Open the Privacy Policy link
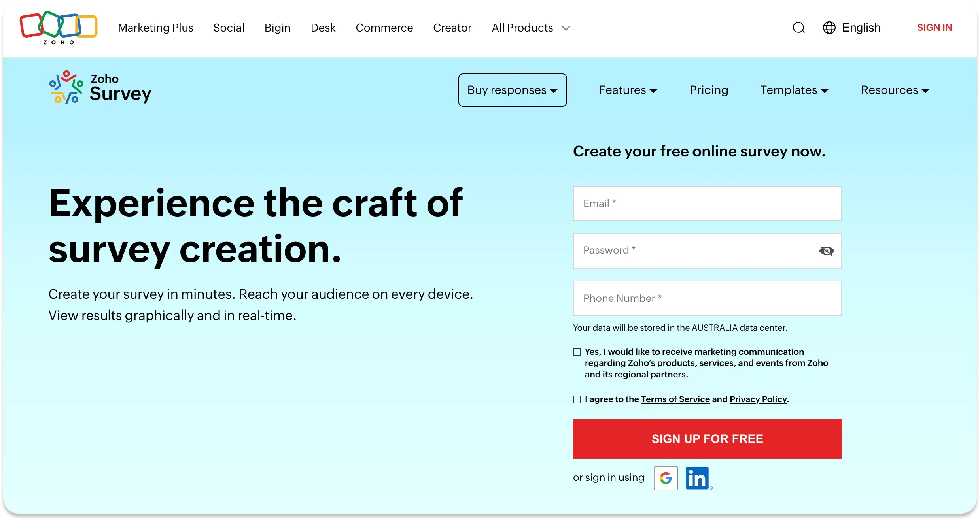Viewport: 980px width, 520px height. point(757,399)
